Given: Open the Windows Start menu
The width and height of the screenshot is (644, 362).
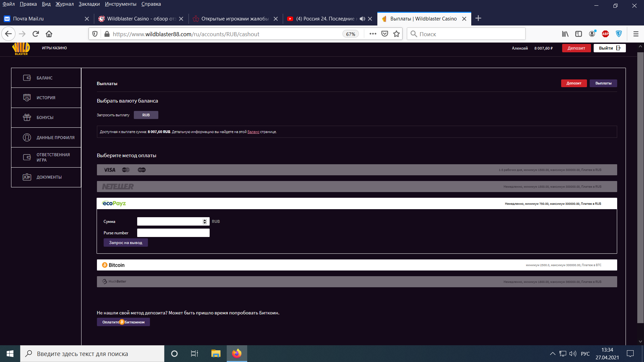Looking at the screenshot, I should (10, 354).
